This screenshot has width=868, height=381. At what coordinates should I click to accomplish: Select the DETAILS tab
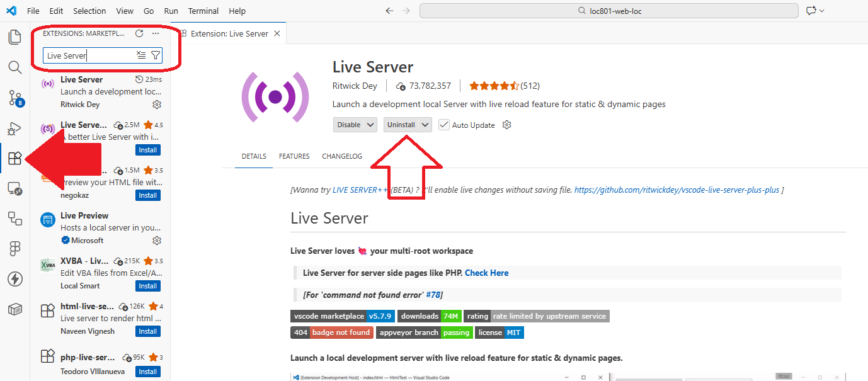(254, 156)
